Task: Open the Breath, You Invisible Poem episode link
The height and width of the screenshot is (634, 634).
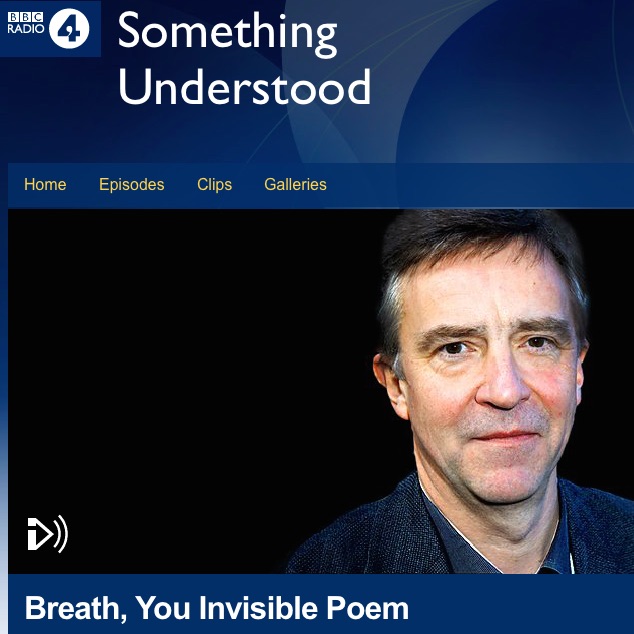Action: pyautogui.click(x=217, y=608)
